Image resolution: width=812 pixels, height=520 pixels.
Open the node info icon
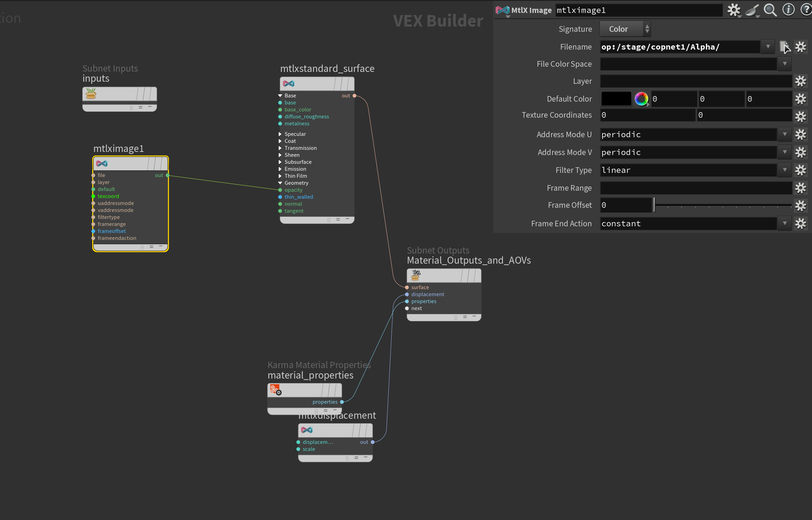[x=788, y=10]
